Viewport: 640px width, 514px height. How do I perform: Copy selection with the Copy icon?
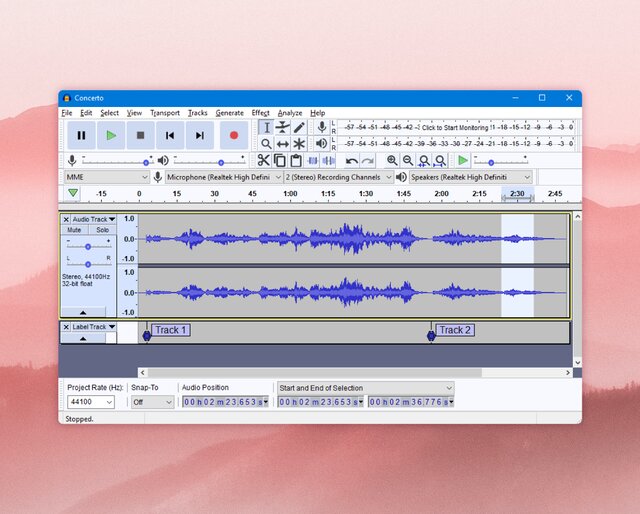tap(280, 160)
